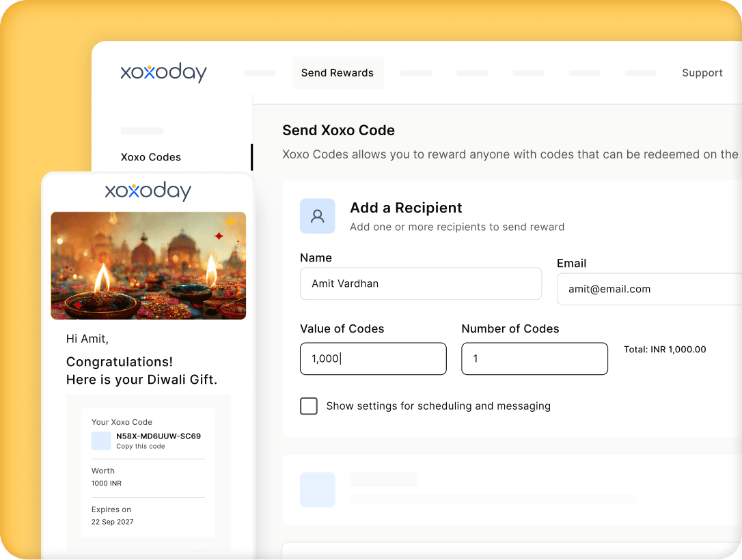Click the copy icon beside the Xoxo code
The width and height of the screenshot is (742, 560).
coord(101,440)
